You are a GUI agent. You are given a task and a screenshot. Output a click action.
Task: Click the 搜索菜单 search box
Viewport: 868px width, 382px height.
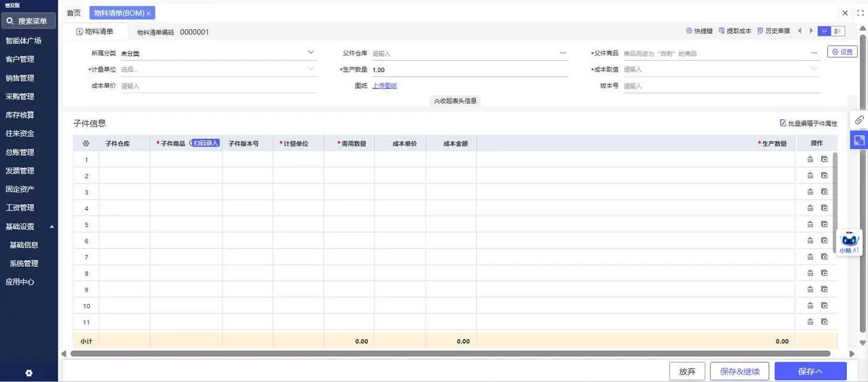pos(28,21)
